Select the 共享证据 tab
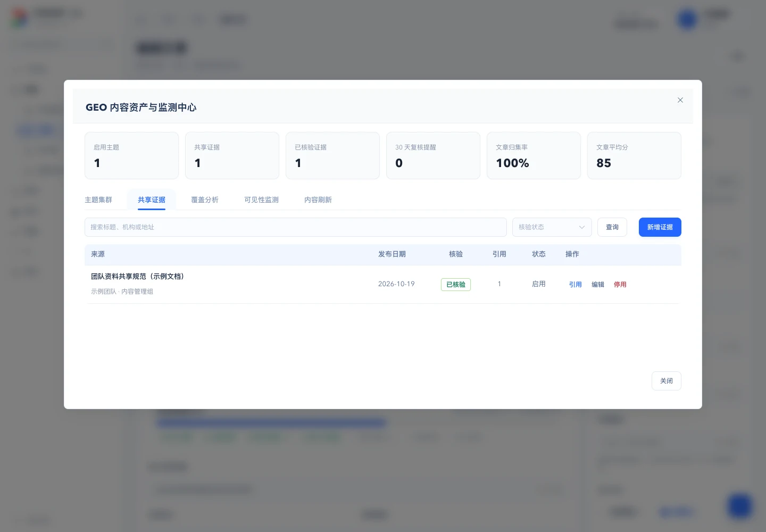 [x=152, y=200]
